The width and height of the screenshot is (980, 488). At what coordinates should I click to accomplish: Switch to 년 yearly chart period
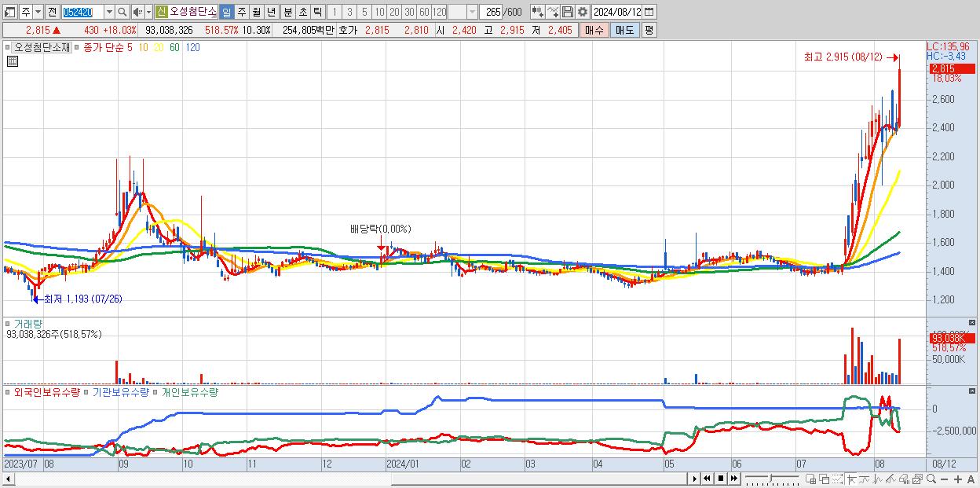(x=271, y=12)
